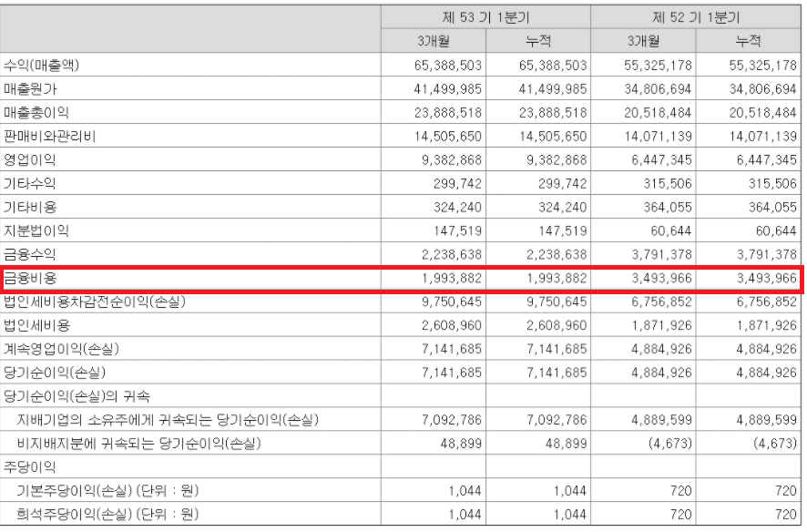The height and width of the screenshot is (532, 807).
Task: Click 2,238,638 in 제 53 기 3개월 column
Action: pos(452,255)
